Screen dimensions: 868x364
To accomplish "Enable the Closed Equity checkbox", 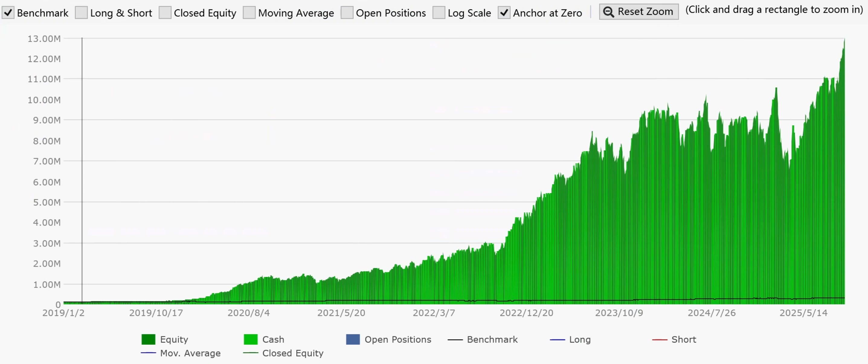I will click(165, 13).
